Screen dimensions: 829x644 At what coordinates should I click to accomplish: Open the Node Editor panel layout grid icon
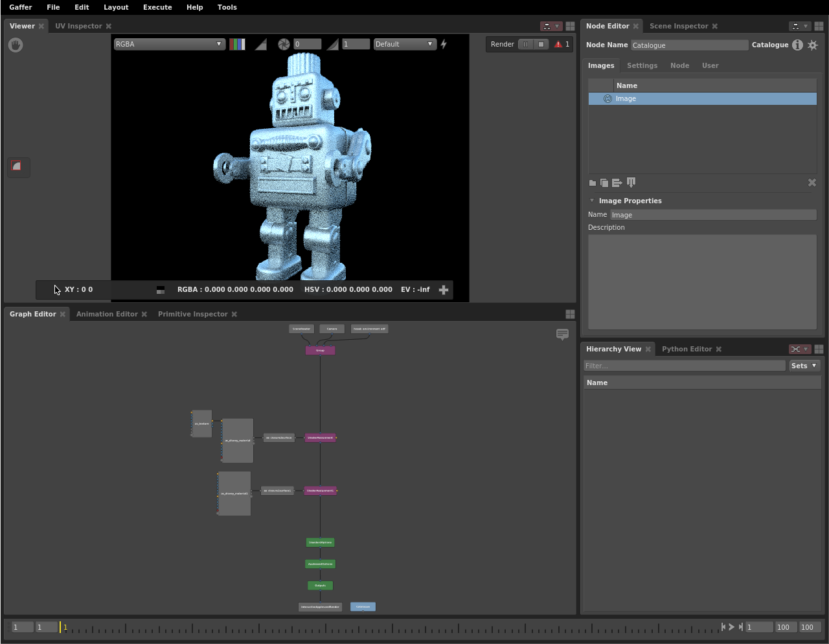tap(819, 26)
